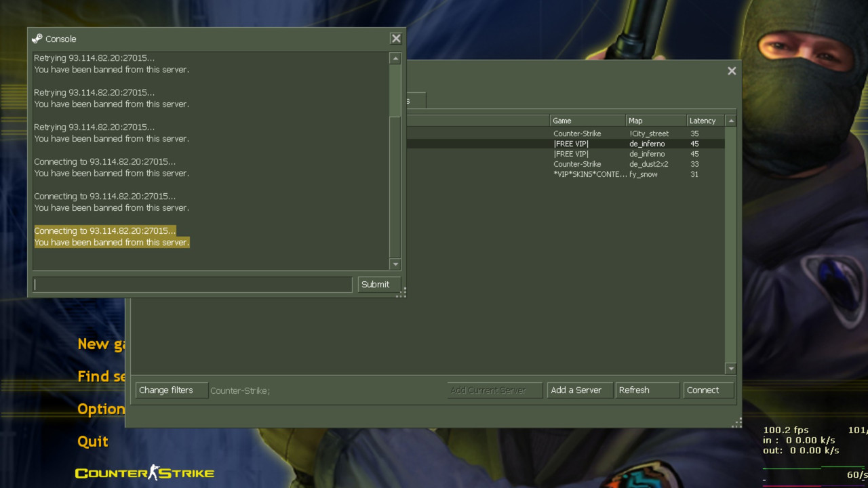The image size is (868, 488).
Task: Click the Console window resize grip
Action: tap(401, 292)
